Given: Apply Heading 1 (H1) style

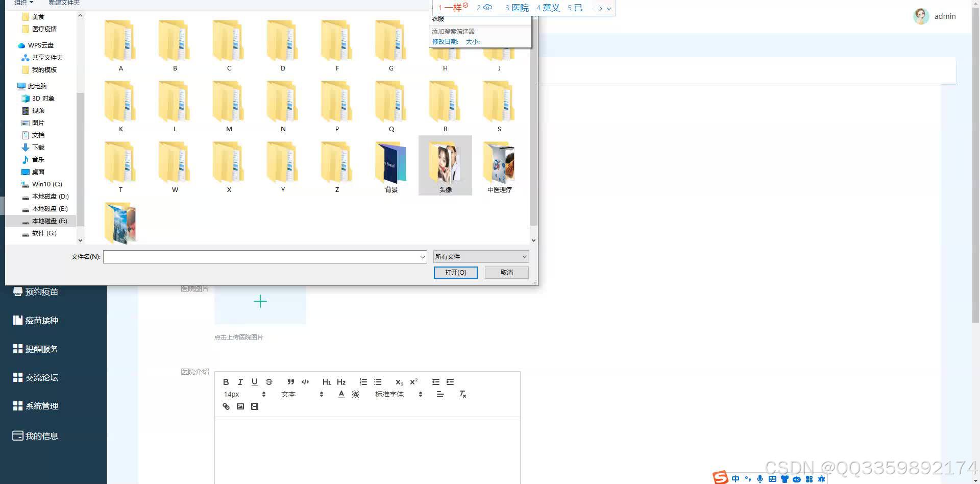Looking at the screenshot, I should [x=327, y=382].
